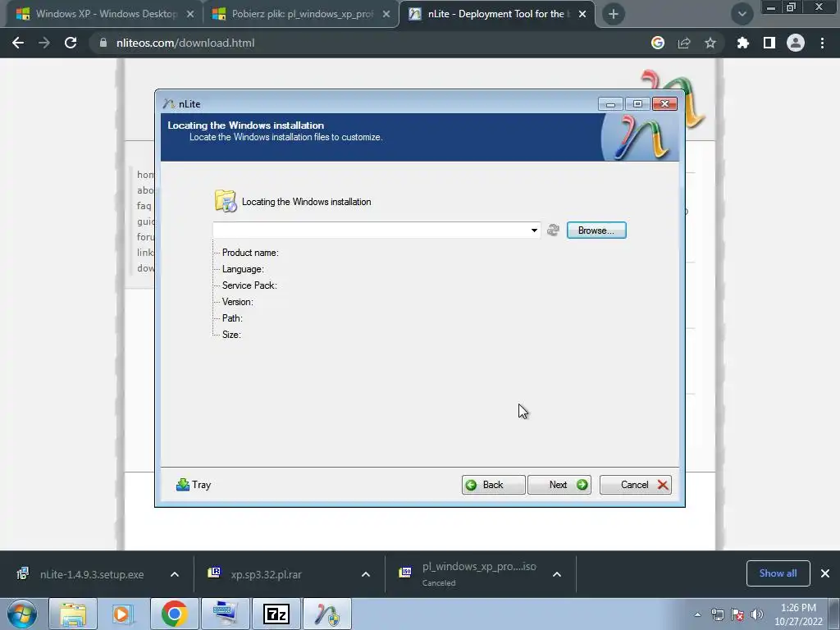Open the Chrome three-dot menu
Screen dimensions: 840x630
pyautogui.click(x=822, y=43)
